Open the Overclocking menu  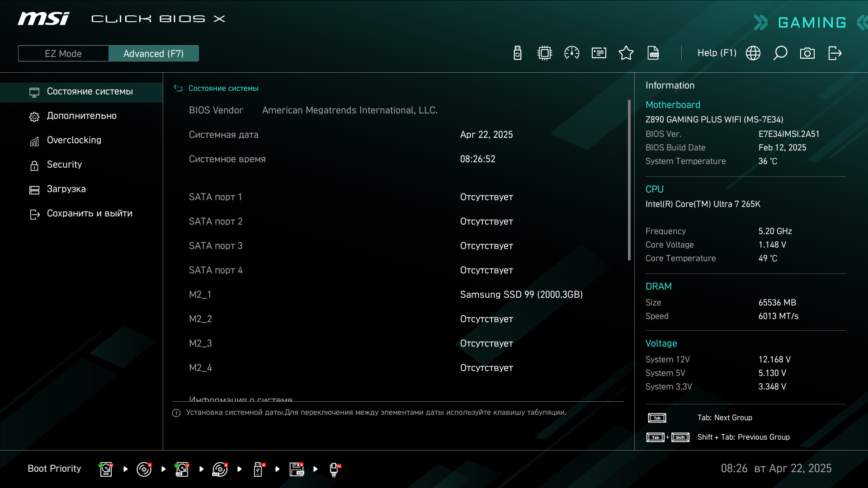(81, 141)
